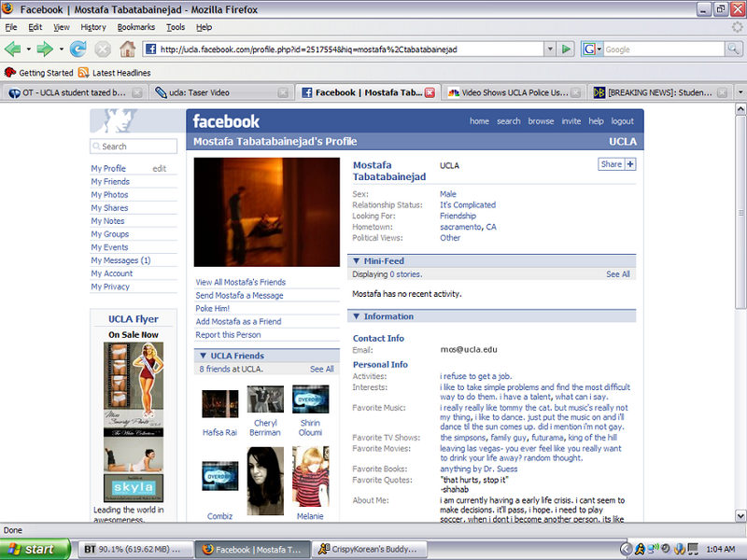Open the View menu
The height and width of the screenshot is (560, 747).
tap(61, 27)
